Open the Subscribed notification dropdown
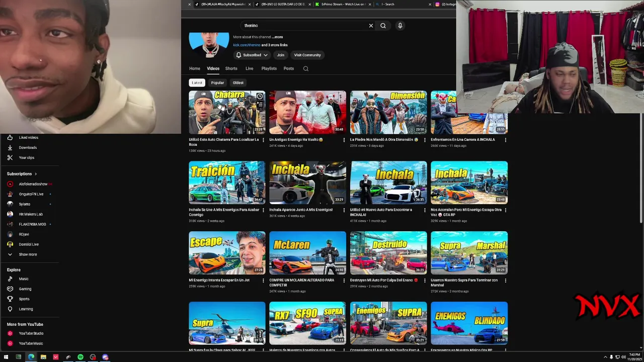This screenshot has height=362, width=644. [x=252, y=55]
